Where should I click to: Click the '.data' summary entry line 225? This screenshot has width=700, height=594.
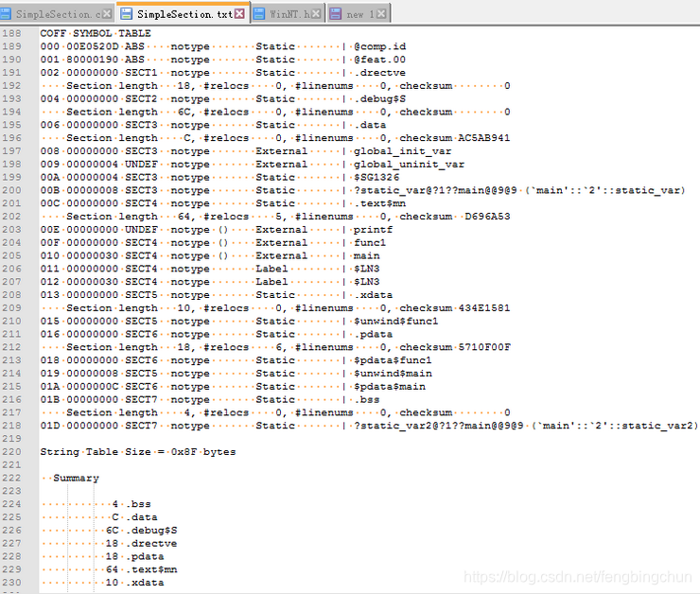coord(142,517)
